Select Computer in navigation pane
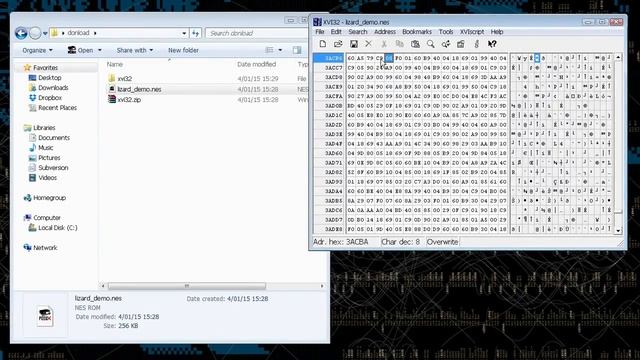Viewport: 640px width, 360px height. [47, 218]
